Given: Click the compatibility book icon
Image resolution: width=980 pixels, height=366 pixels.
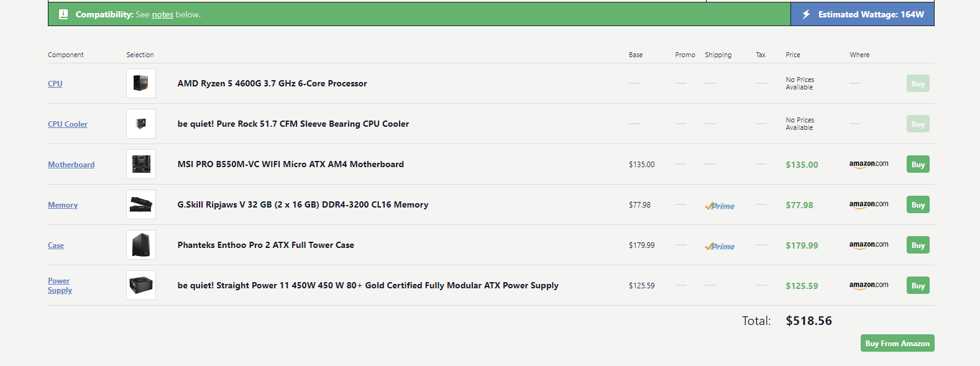Looking at the screenshot, I should pos(63,14).
